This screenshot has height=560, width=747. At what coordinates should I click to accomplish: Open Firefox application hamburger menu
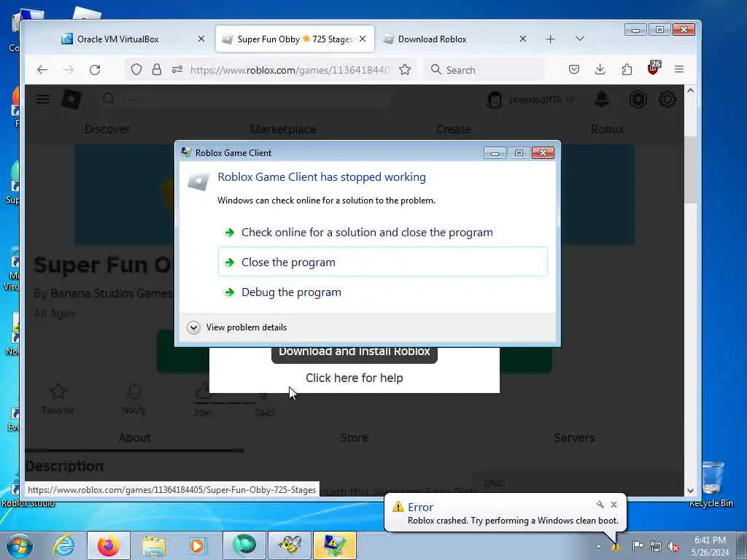(x=679, y=69)
